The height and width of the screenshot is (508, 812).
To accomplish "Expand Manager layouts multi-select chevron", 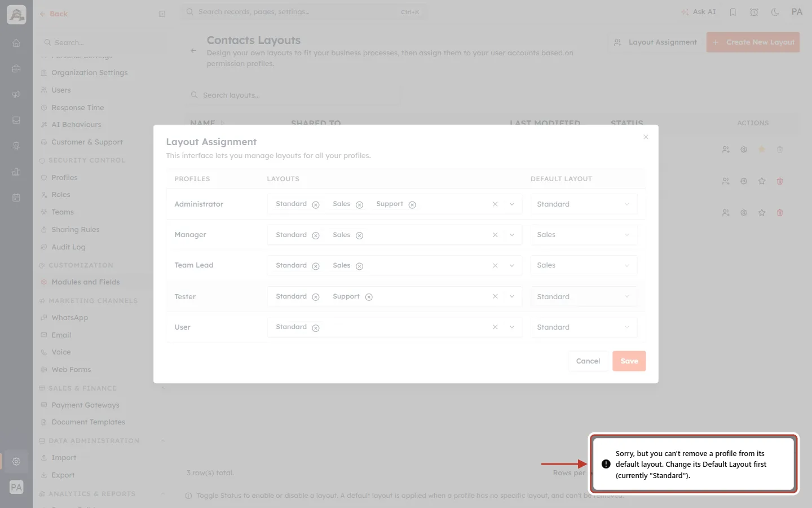I will 512,235.
